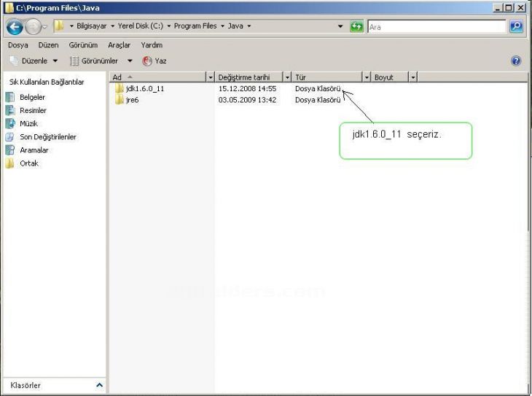Click the Java breadcrumb segment

(x=235, y=26)
